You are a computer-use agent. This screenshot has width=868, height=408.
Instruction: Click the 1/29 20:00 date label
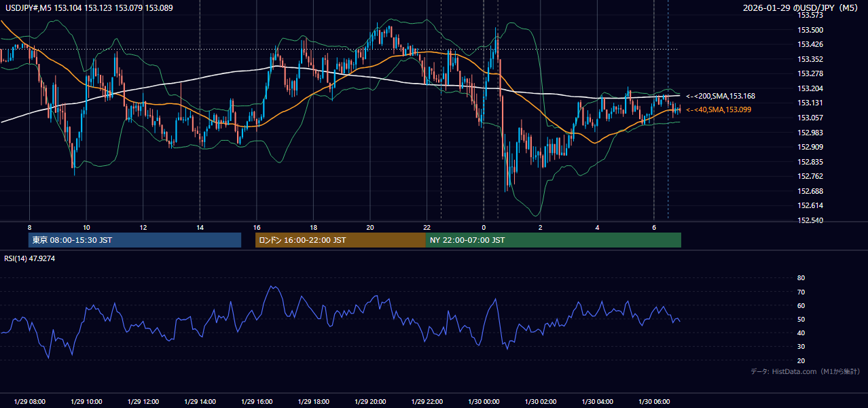point(369,402)
